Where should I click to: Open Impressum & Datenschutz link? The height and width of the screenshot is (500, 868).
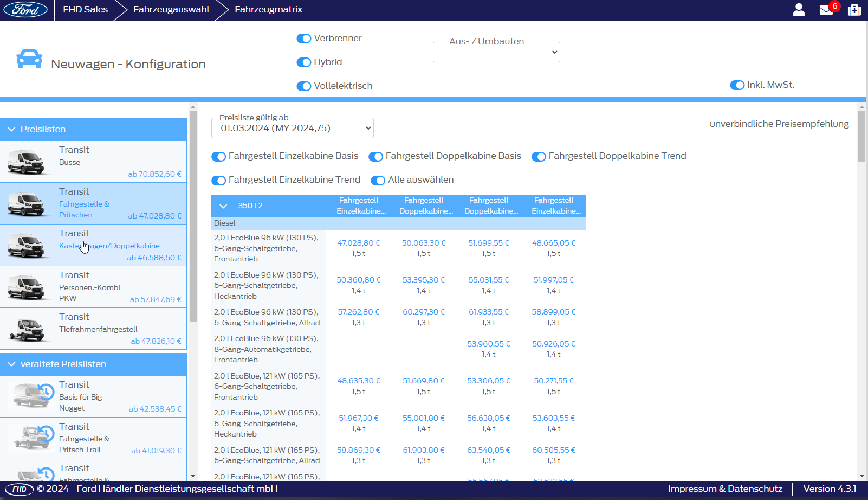point(725,489)
